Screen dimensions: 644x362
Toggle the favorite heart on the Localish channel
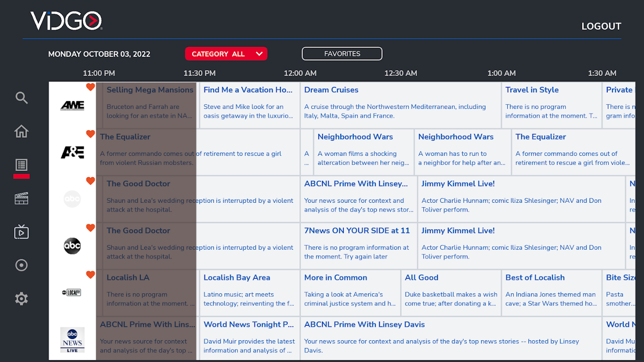pos(91,275)
